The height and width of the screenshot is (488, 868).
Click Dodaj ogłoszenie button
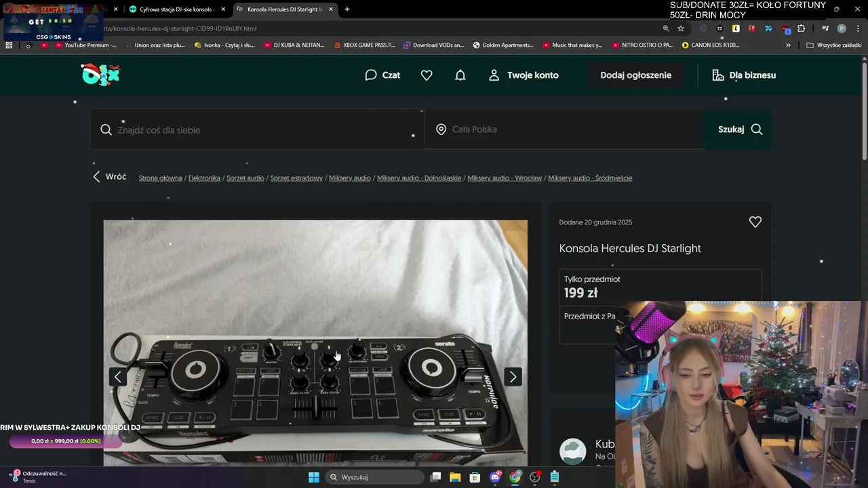tap(635, 75)
